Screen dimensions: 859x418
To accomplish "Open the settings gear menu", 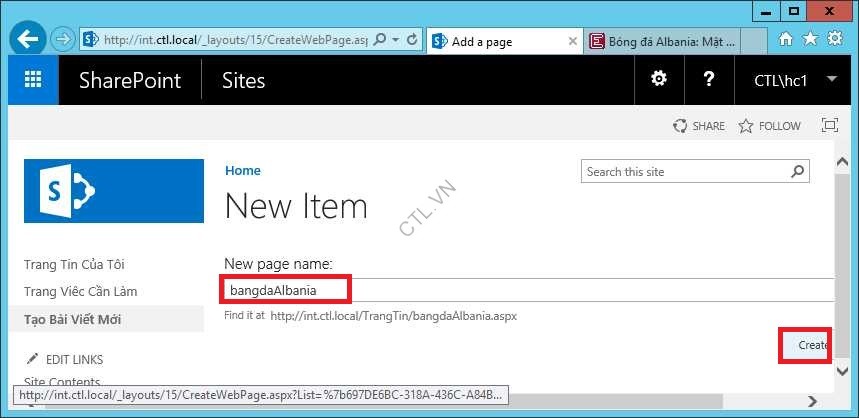I will (658, 79).
